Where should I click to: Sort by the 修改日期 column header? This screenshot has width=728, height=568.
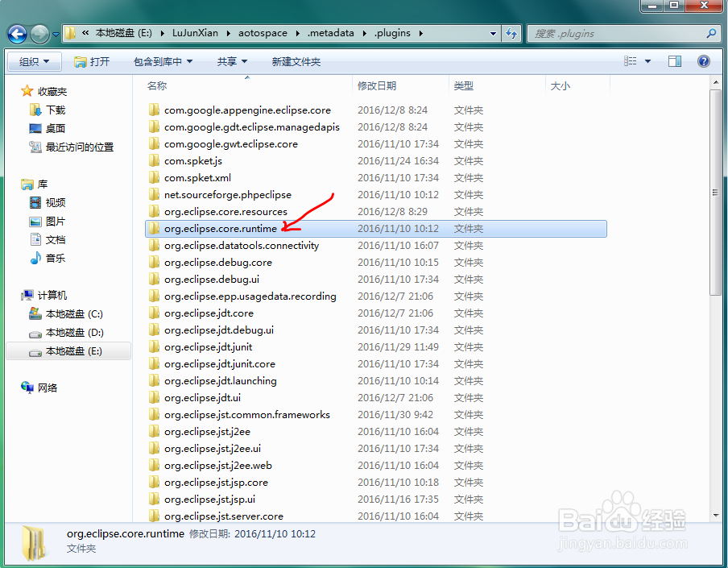point(377,86)
